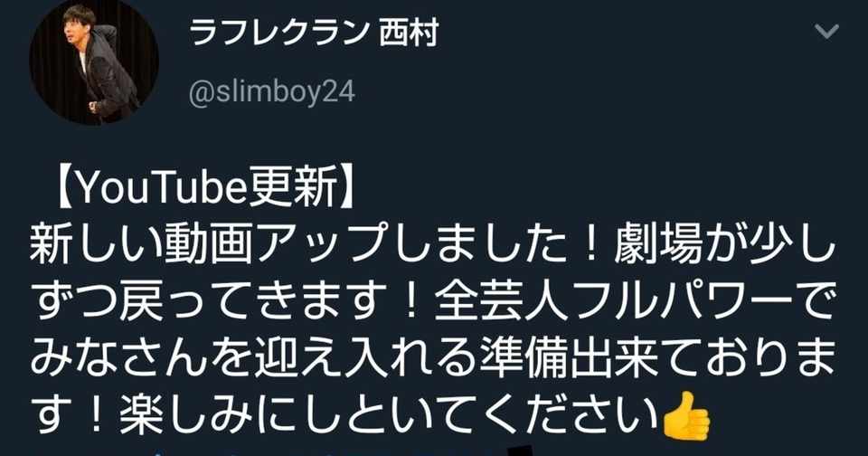Image resolution: width=868 pixels, height=456 pixels.
Task: Tap the word YouTube in heading
Action: (x=161, y=191)
